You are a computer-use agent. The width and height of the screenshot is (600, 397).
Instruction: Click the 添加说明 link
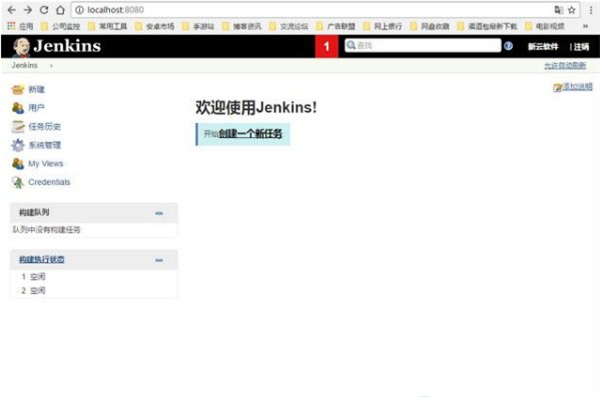point(577,87)
